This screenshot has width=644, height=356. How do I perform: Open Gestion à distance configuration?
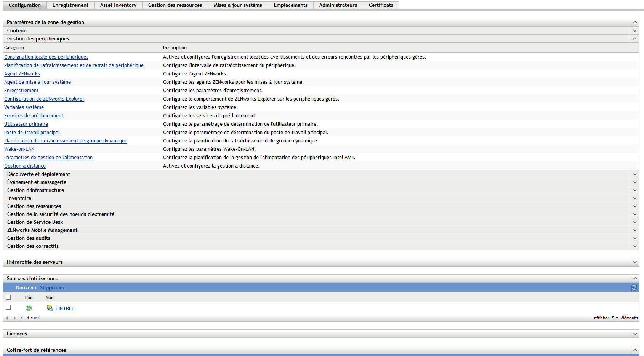[25, 166]
